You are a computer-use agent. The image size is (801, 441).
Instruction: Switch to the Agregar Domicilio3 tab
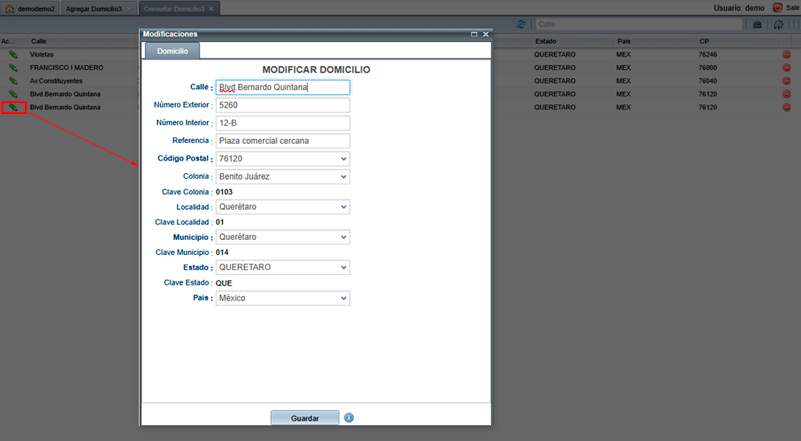point(94,8)
